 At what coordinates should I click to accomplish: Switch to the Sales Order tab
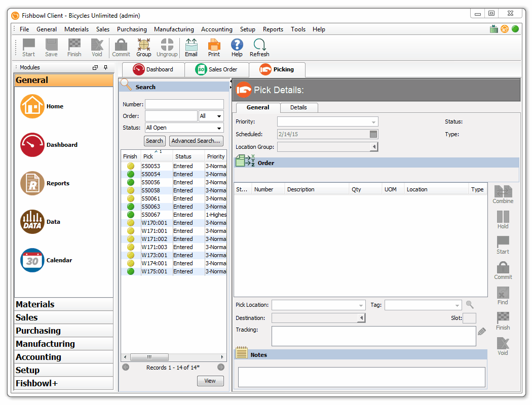pos(217,69)
